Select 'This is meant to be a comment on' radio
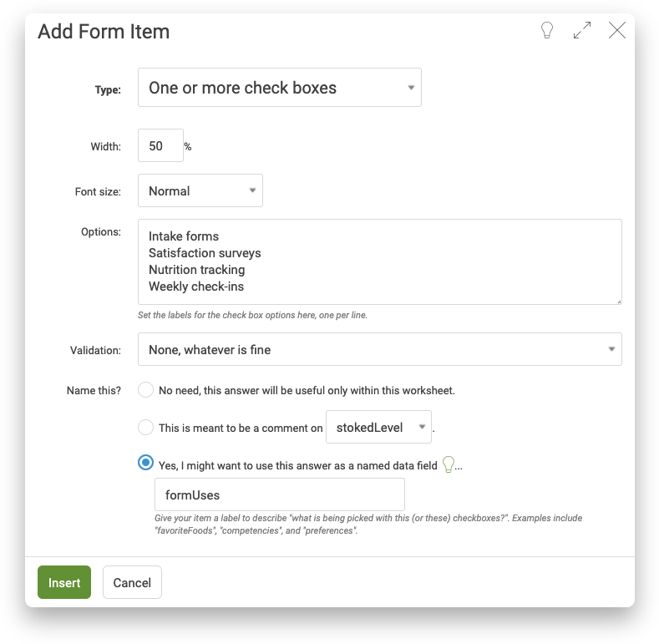Image resolution: width=659 pixels, height=644 pixels. [145, 427]
